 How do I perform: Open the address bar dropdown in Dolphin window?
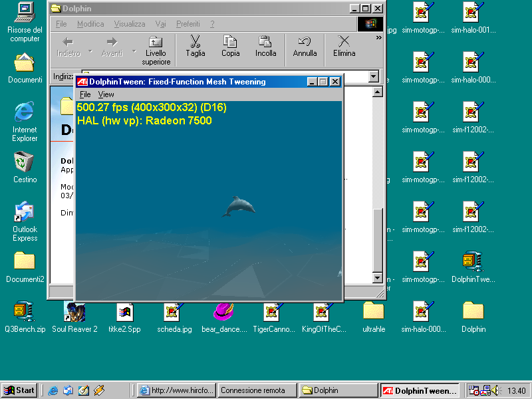[x=374, y=76]
